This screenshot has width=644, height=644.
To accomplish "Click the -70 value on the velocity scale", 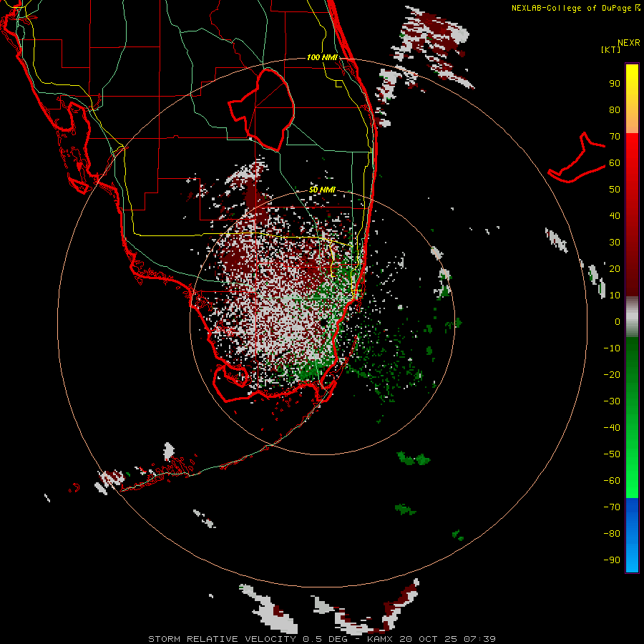I will pos(612,507).
